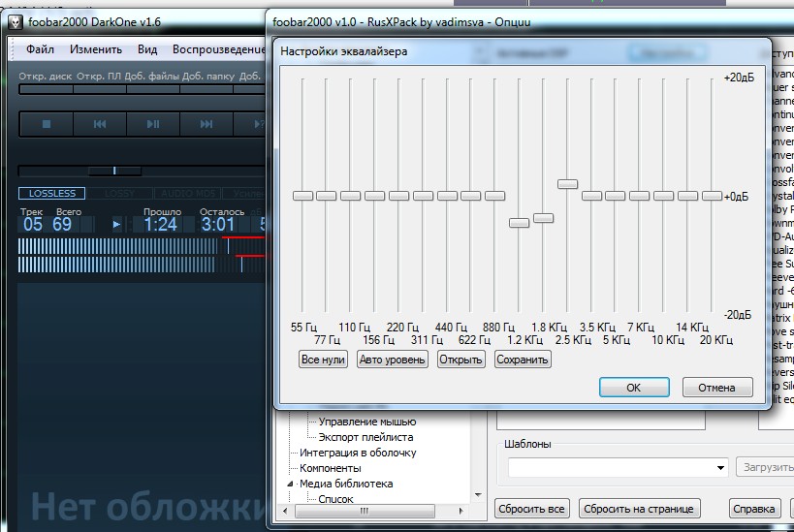Go to previous track in DarkOne
The height and width of the screenshot is (532, 794).
[100, 124]
